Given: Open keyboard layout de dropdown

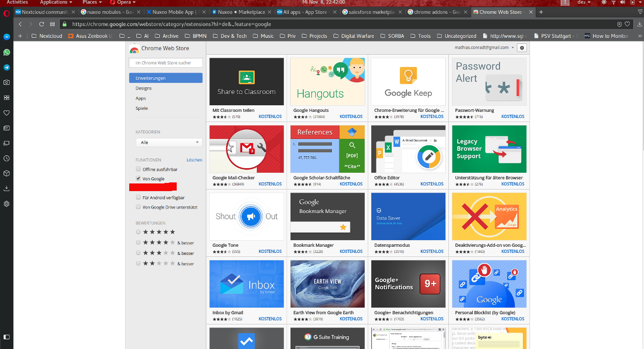Looking at the screenshot, I should (583, 3).
